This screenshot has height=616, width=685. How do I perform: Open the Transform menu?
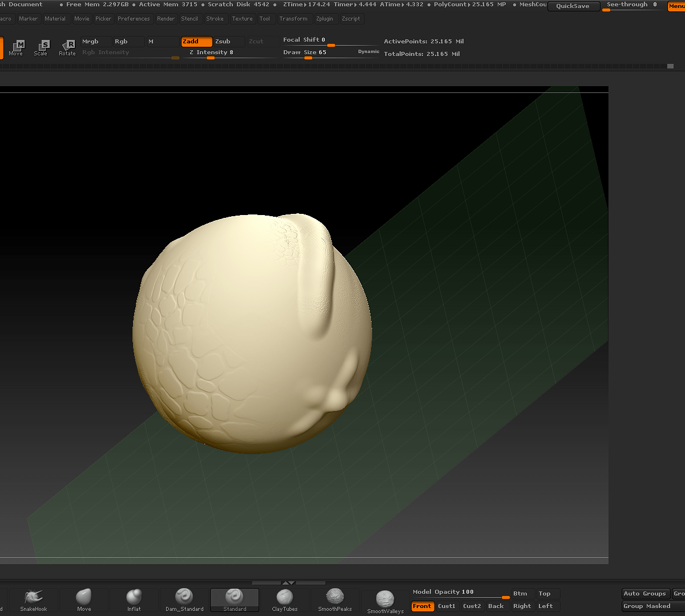point(294,19)
